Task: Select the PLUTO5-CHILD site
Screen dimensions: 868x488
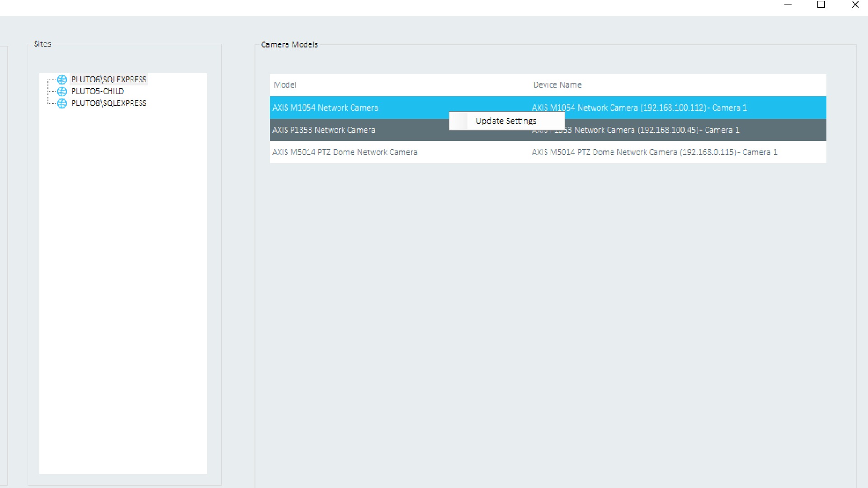Action: point(97,91)
